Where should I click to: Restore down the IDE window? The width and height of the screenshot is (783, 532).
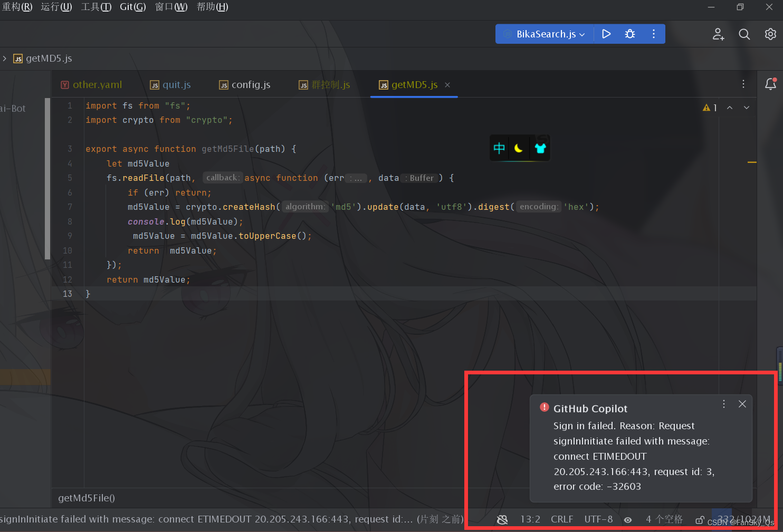pos(740,7)
